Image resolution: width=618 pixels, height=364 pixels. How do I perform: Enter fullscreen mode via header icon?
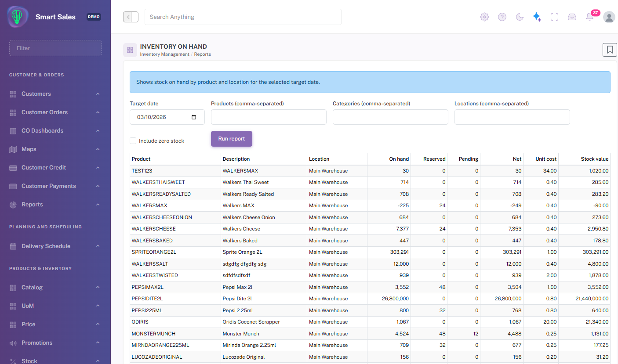pos(554,17)
